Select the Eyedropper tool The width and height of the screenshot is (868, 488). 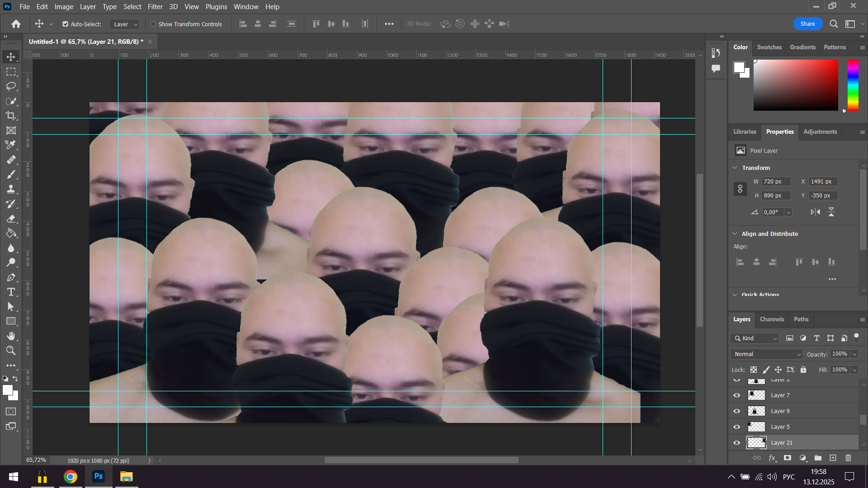coord(11,145)
